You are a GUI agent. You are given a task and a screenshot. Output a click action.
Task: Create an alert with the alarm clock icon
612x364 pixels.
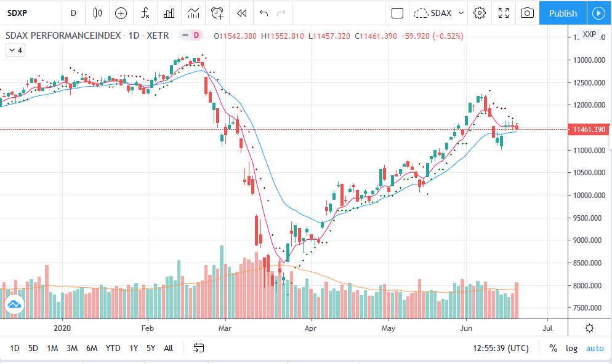(x=217, y=13)
